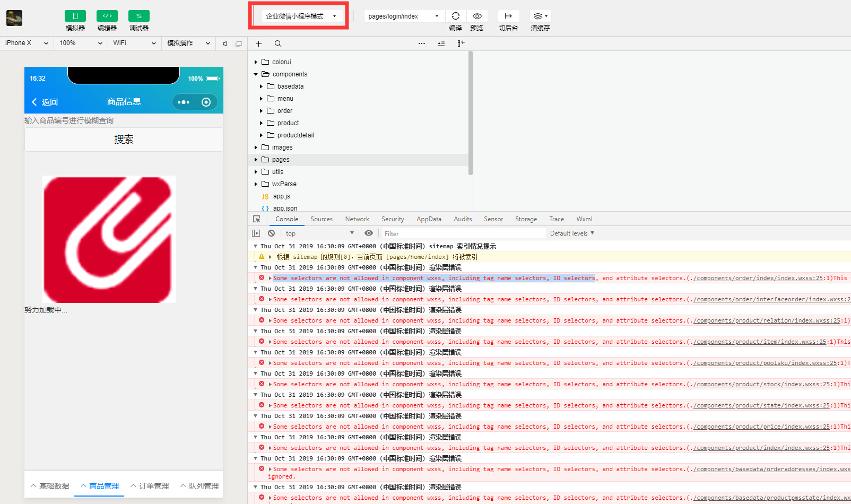
Task: Switch to the Console tab
Action: (x=286, y=219)
